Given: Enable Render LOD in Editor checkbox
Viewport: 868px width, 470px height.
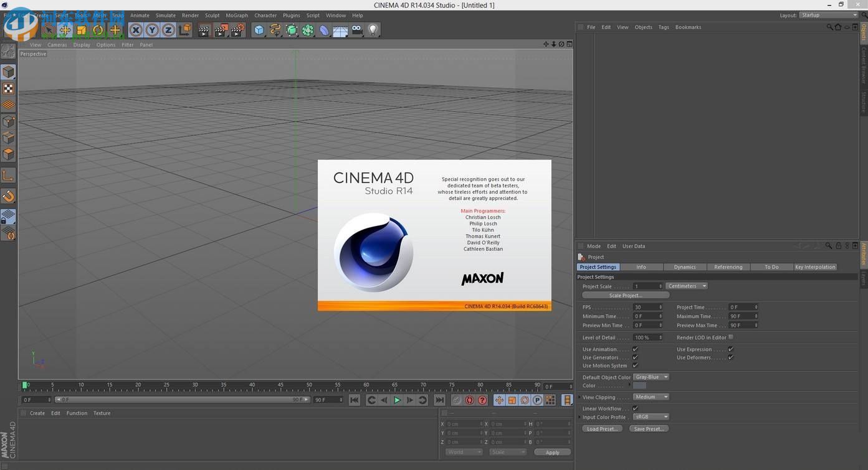Looking at the screenshot, I should pos(731,337).
